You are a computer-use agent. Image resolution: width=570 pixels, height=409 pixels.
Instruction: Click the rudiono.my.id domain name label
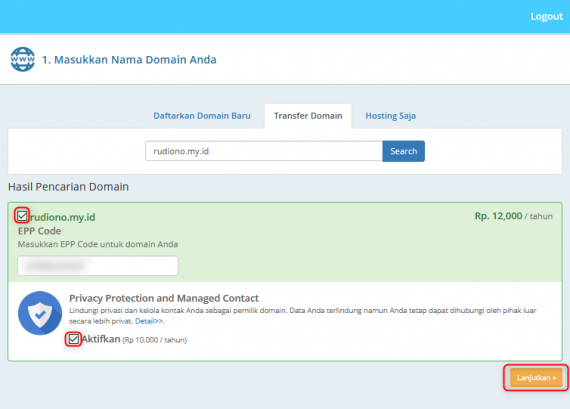coord(63,217)
